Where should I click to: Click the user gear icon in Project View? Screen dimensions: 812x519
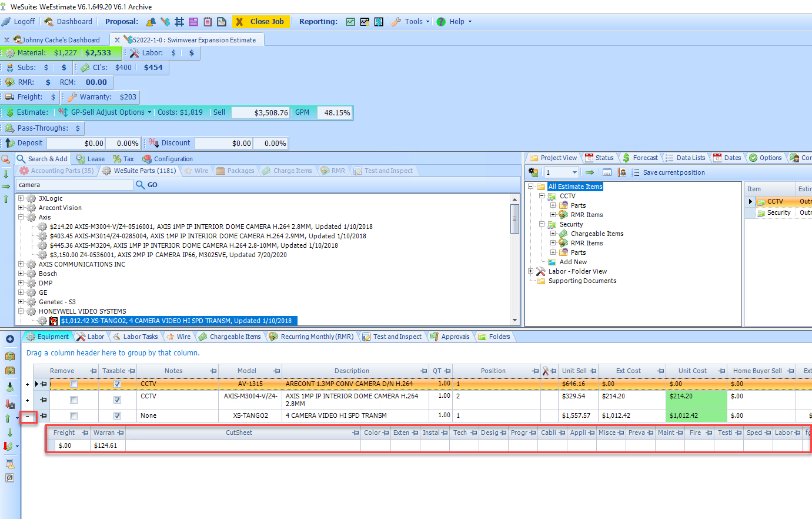[x=533, y=172]
